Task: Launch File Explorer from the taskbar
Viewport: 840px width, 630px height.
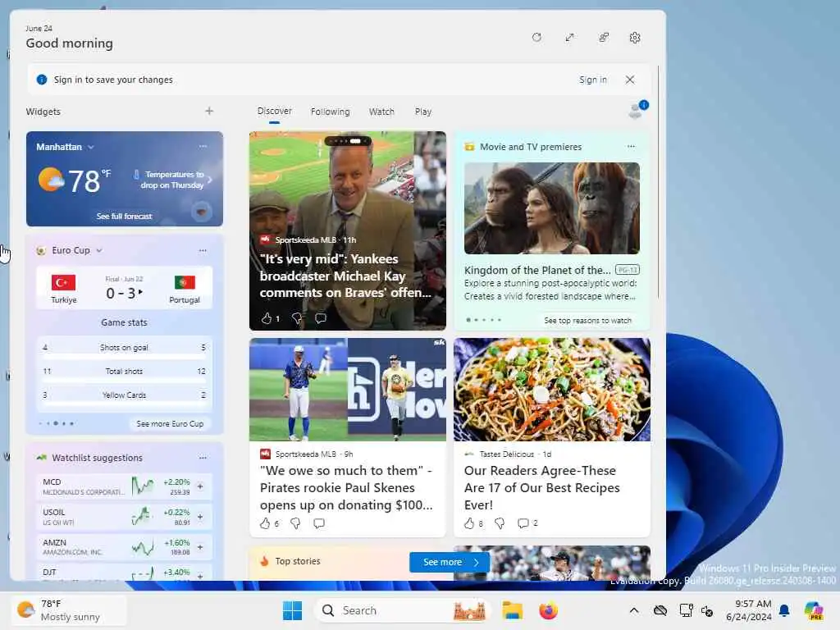Action: pyautogui.click(x=512, y=610)
